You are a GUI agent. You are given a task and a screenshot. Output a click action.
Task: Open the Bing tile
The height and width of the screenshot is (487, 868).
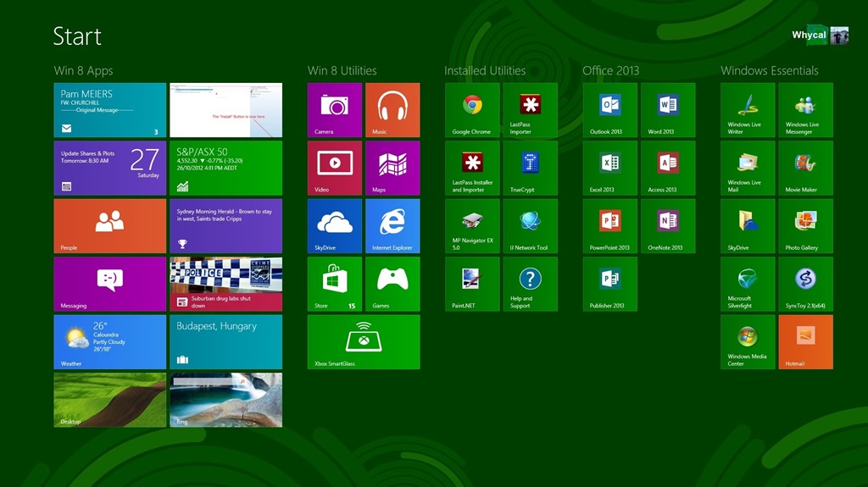click(225, 400)
